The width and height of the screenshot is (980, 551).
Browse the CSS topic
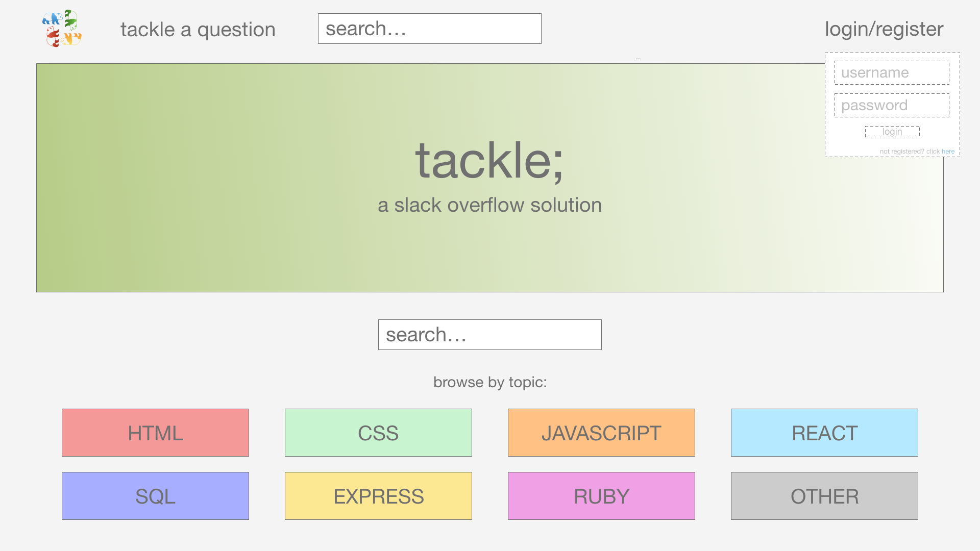tap(378, 433)
